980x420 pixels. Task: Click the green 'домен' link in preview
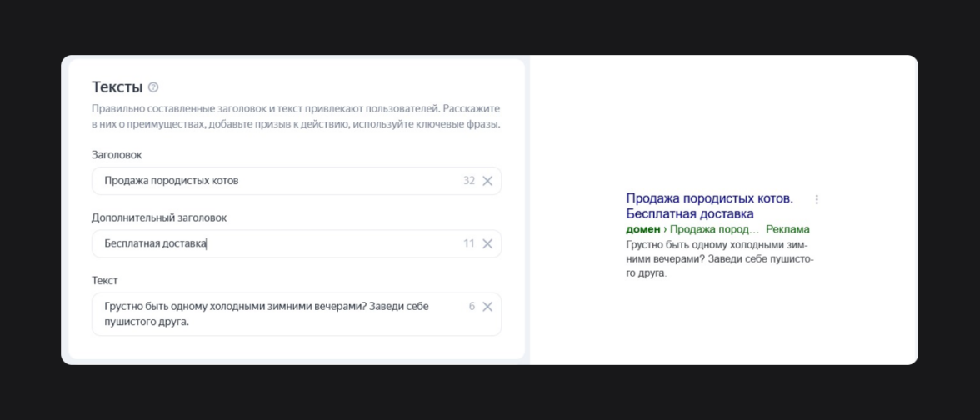(x=642, y=229)
